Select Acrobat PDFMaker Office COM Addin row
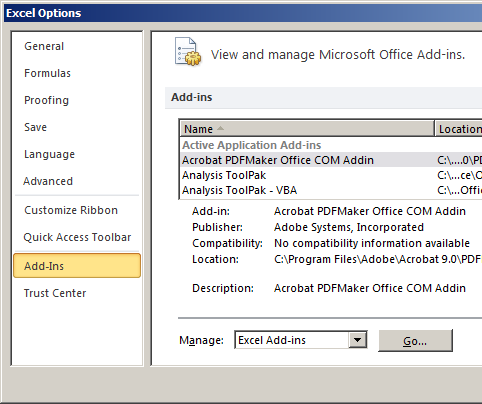 pyautogui.click(x=331, y=160)
